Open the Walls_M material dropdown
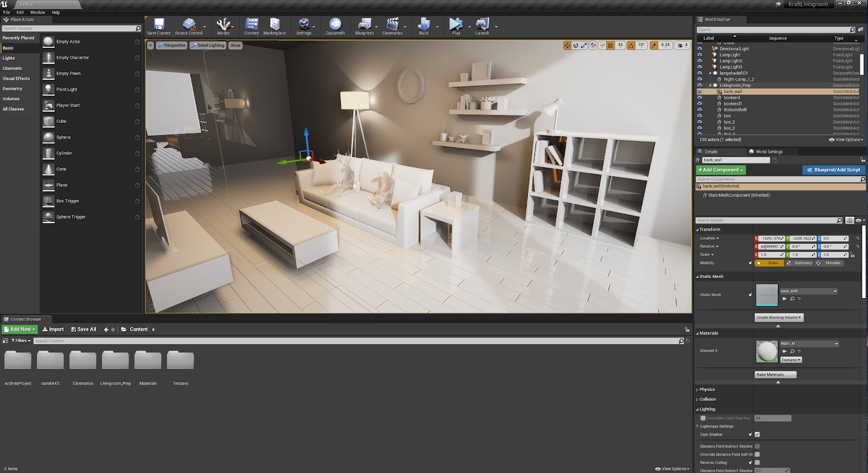This screenshot has height=473, width=868. point(809,344)
